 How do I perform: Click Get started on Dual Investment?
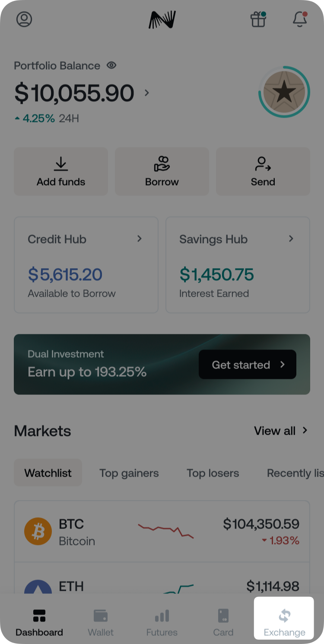click(248, 365)
